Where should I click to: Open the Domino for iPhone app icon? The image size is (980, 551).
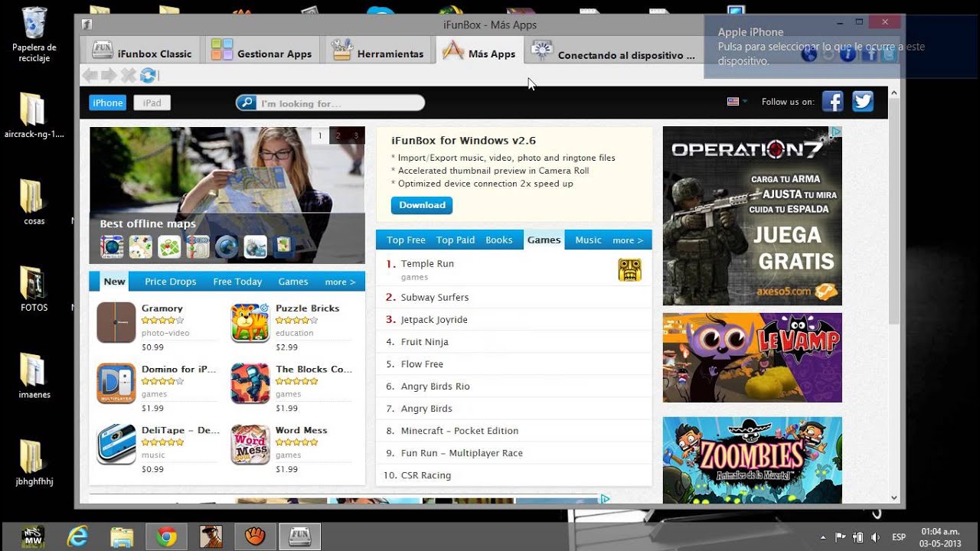116,383
